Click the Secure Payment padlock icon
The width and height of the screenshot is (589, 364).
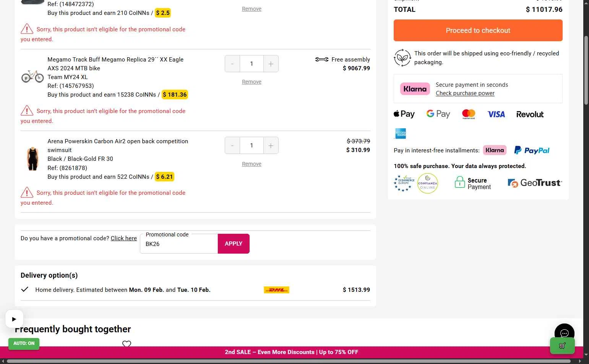tap(459, 182)
